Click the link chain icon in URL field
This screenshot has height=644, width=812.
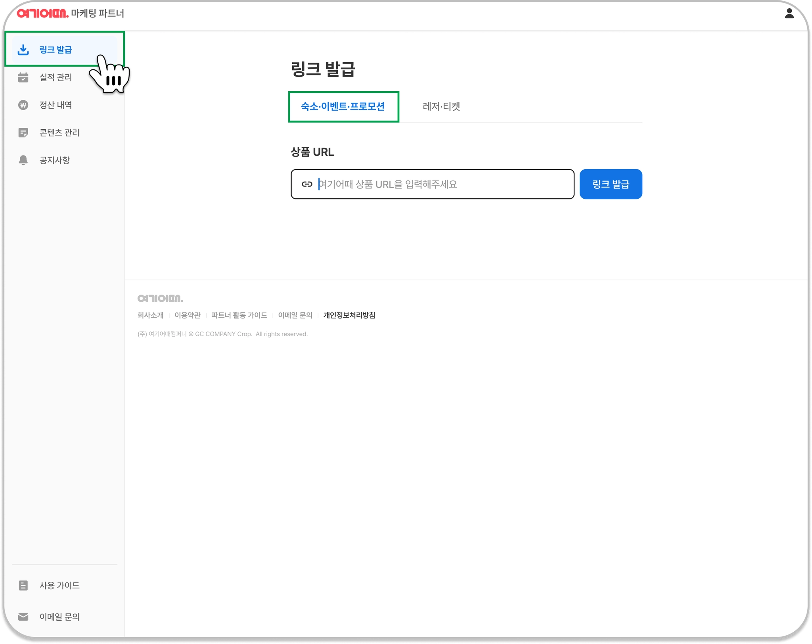(x=307, y=184)
